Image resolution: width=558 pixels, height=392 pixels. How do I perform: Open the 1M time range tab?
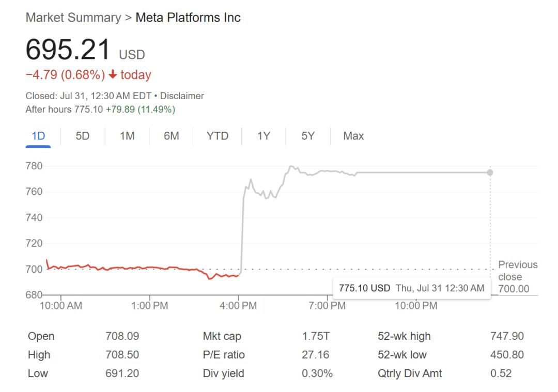(x=127, y=136)
